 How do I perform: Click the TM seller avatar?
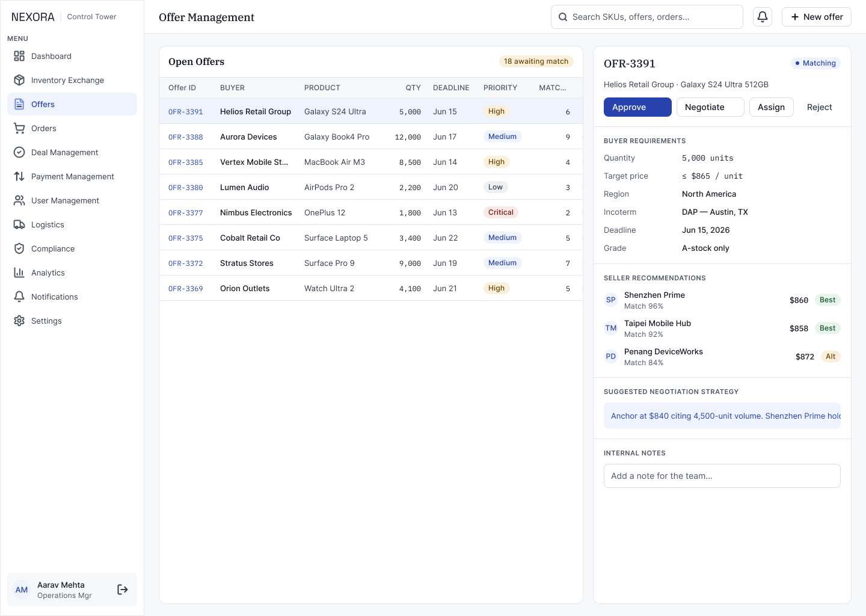pos(611,328)
